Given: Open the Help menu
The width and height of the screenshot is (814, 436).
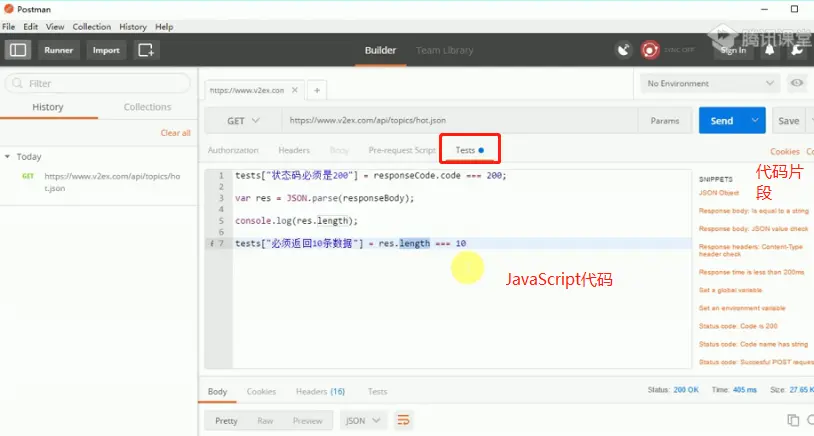Looking at the screenshot, I should [164, 26].
